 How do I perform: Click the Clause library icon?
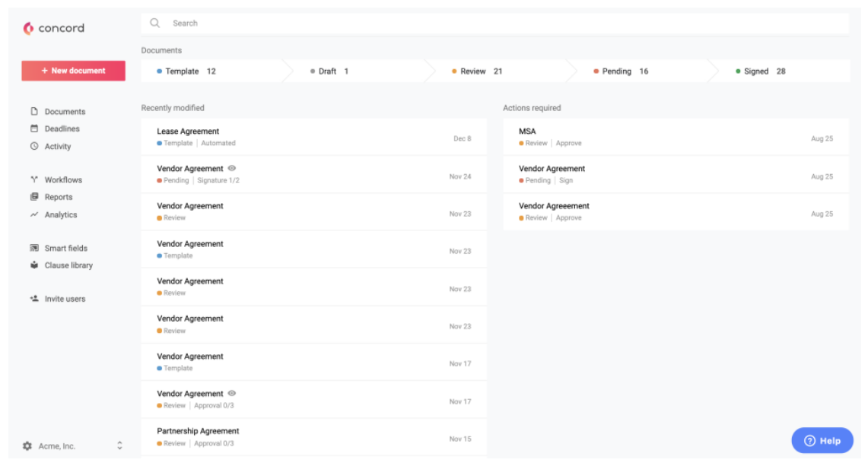point(34,265)
